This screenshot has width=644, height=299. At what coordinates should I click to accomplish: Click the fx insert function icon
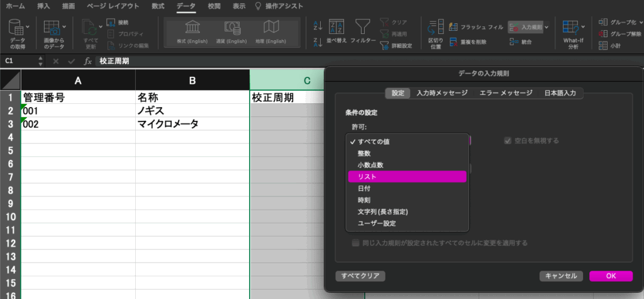pyautogui.click(x=88, y=61)
